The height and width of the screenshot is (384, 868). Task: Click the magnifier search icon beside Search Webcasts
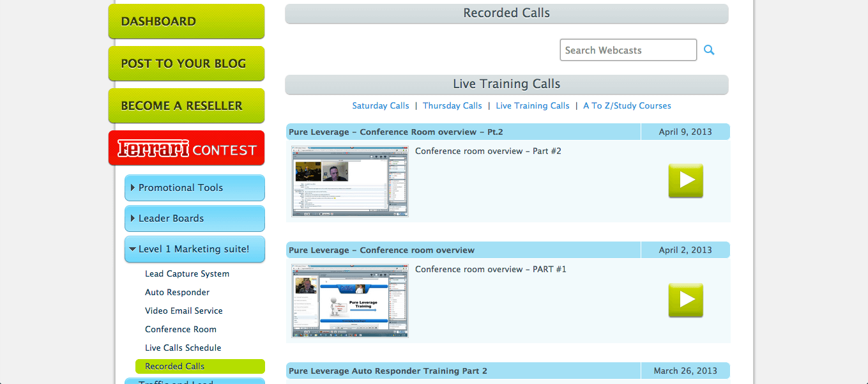click(709, 50)
